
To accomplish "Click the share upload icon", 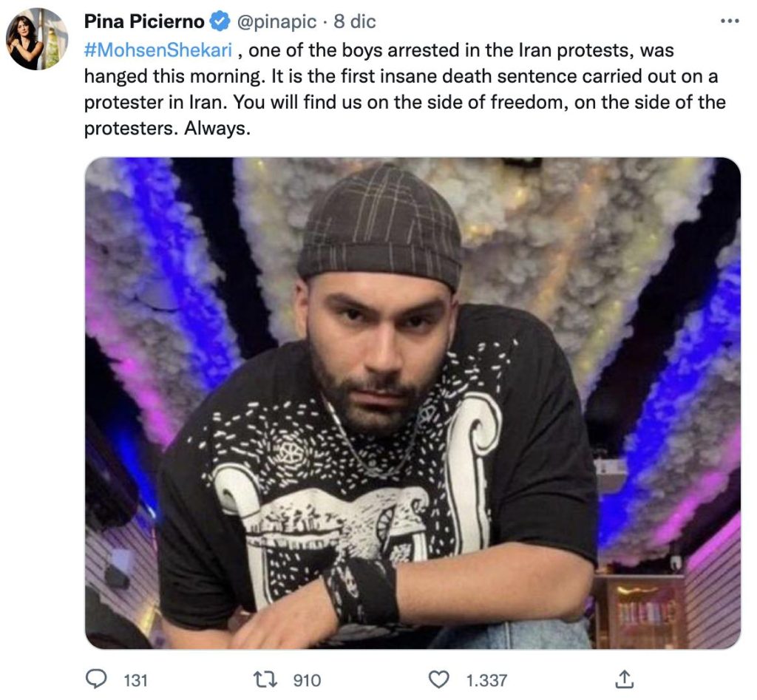I will (625, 679).
